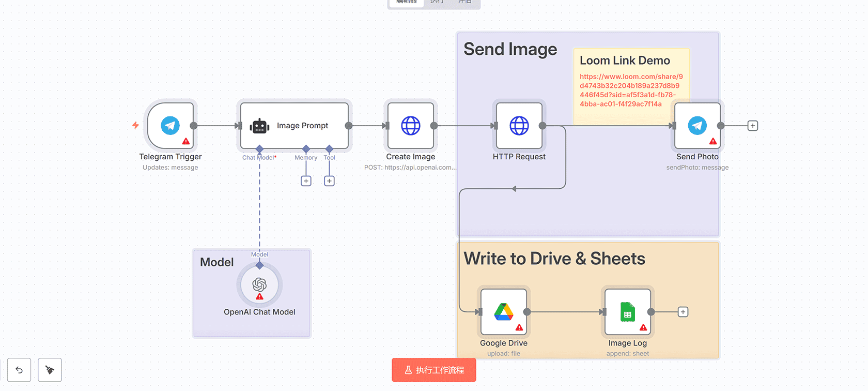The height and width of the screenshot is (391, 868).
Task: Click the orange lightning trigger icon
Action: tap(135, 125)
